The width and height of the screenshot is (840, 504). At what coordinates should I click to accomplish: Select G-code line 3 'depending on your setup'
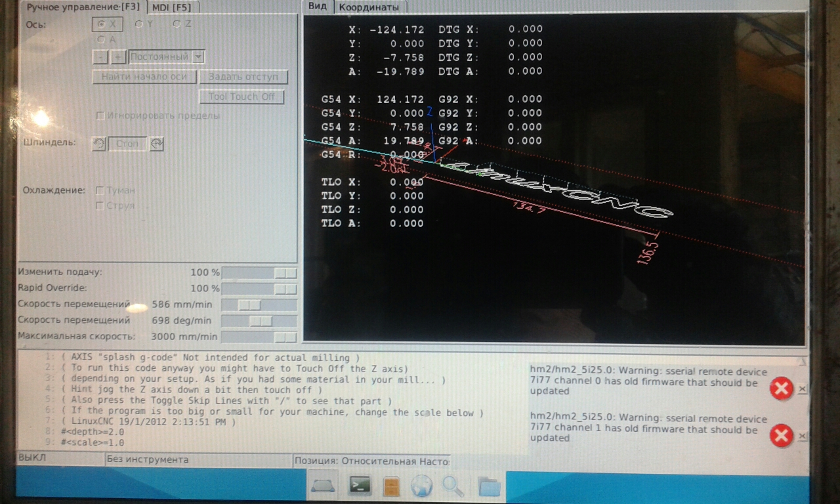point(253,380)
